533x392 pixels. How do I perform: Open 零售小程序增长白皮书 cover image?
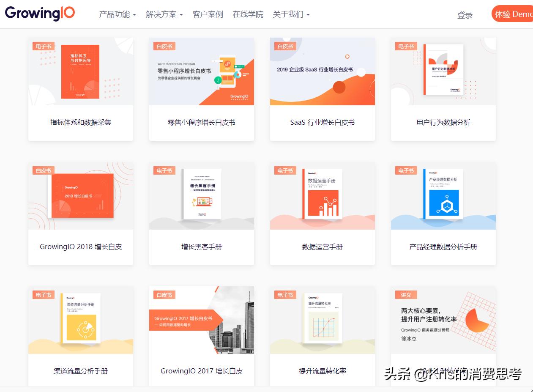point(201,71)
